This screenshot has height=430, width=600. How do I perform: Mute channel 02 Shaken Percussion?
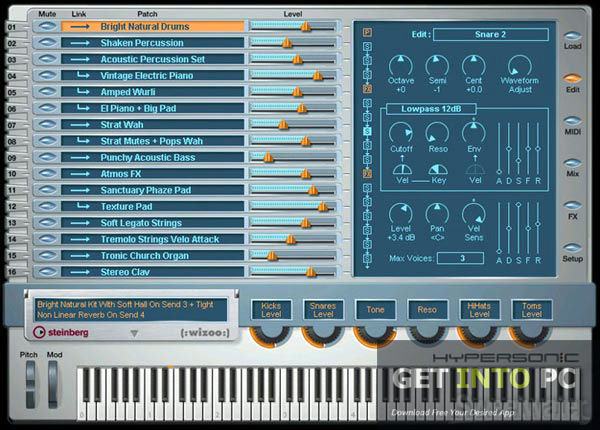(47, 42)
